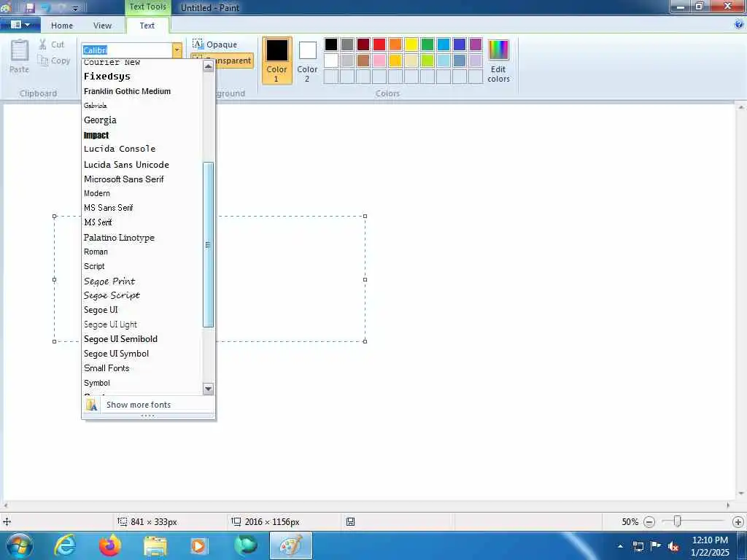Select Segoe UI Semibold font
Image resolution: width=747 pixels, height=560 pixels.
coord(142,339)
